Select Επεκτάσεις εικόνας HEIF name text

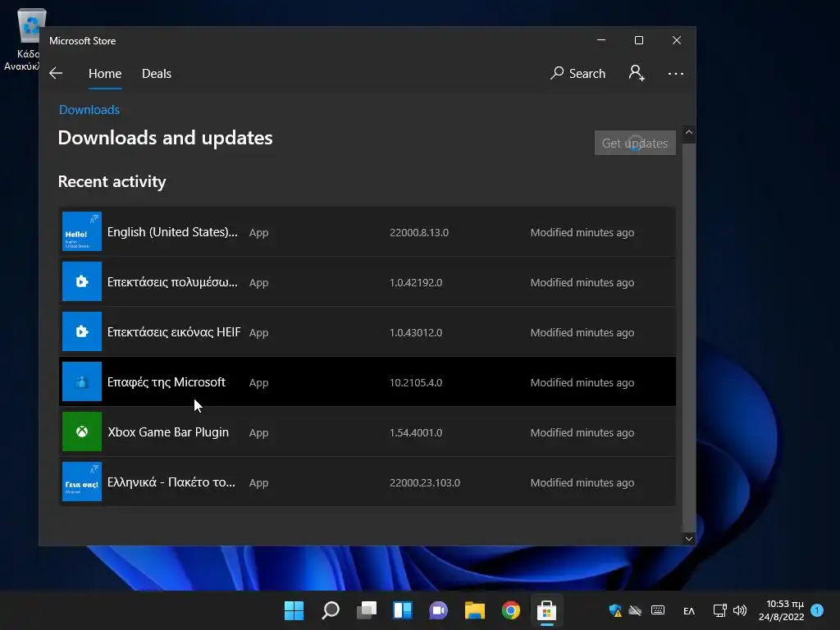pyautogui.click(x=174, y=332)
